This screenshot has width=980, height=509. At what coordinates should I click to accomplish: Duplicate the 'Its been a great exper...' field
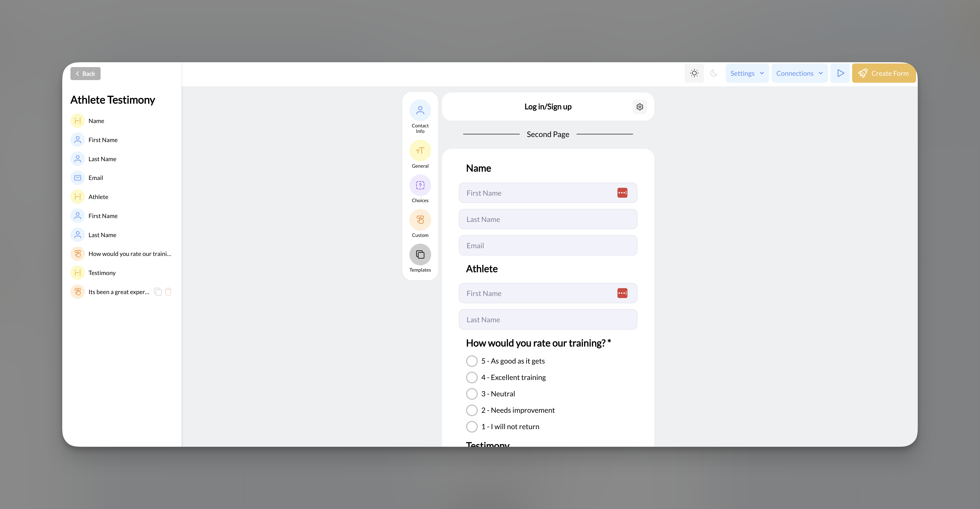[158, 292]
